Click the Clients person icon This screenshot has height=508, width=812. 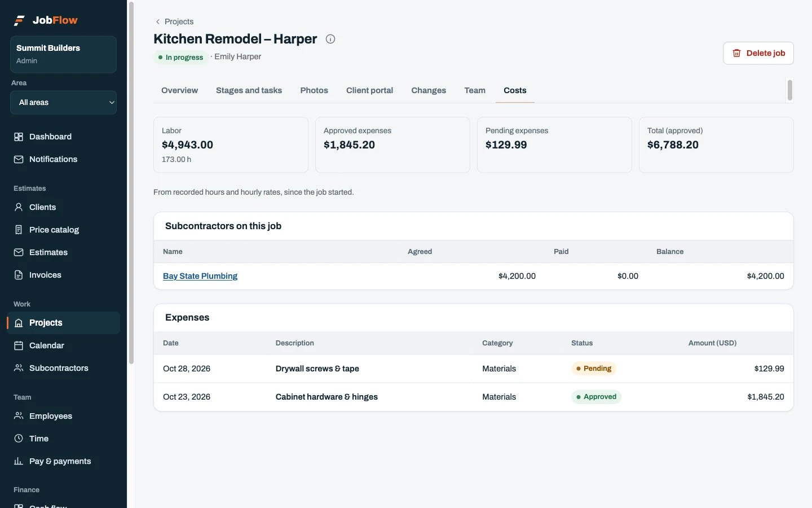tap(19, 207)
